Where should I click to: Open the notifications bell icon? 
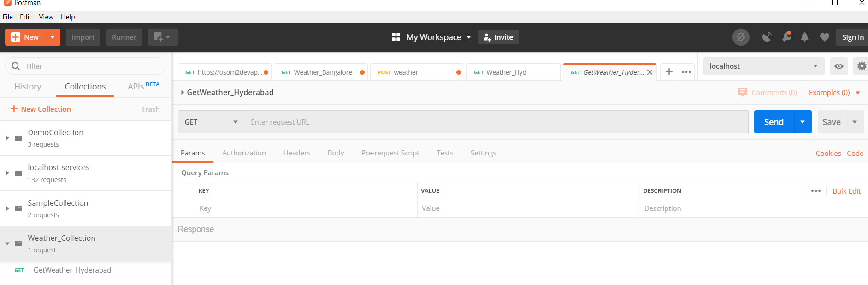(804, 37)
